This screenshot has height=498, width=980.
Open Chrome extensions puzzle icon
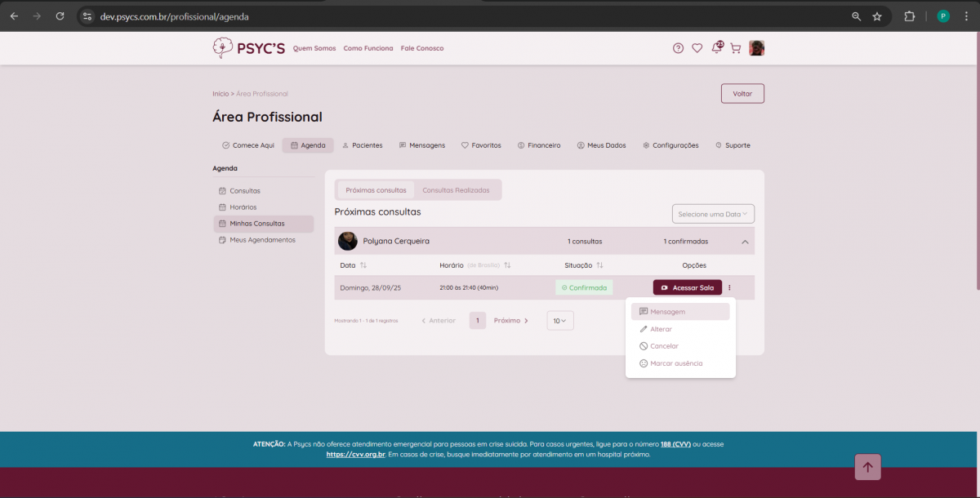click(909, 16)
